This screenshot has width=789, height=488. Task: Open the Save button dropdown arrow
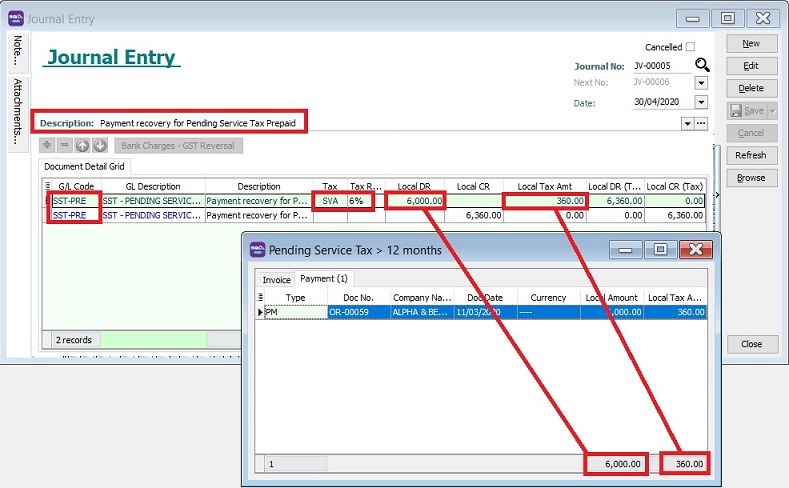(x=772, y=111)
